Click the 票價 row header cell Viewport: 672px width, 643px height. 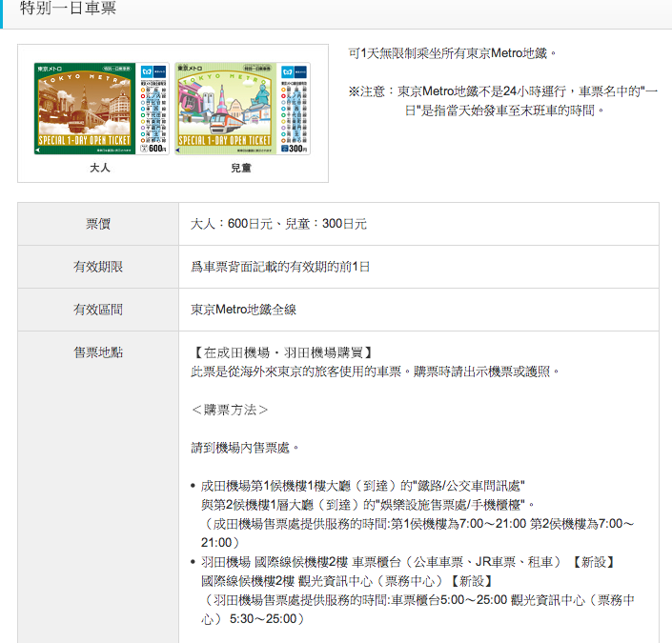[98, 224]
